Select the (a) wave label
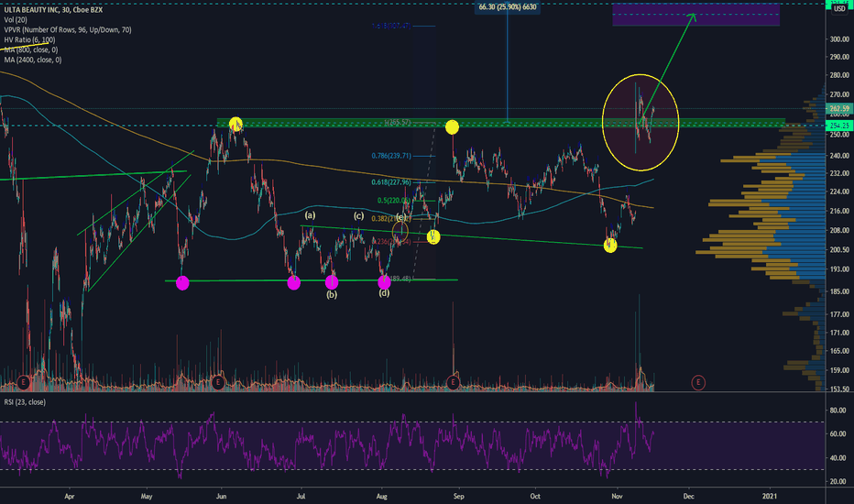 [x=310, y=215]
